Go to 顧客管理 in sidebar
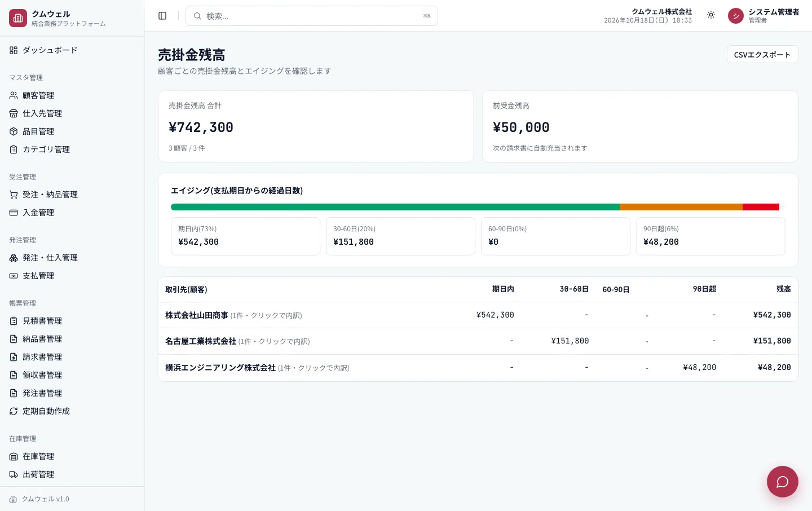Viewport: 812px width, 511px height. [72, 95]
